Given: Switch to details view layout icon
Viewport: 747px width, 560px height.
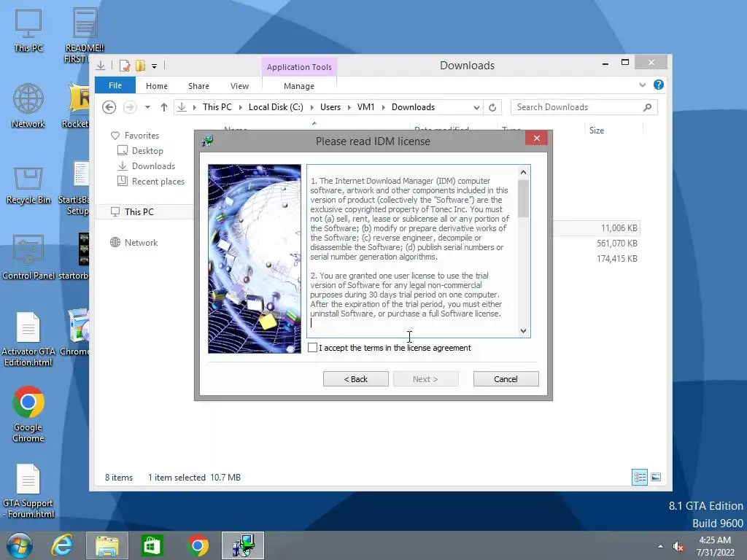Looking at the screenshot, I should (639, 477).
